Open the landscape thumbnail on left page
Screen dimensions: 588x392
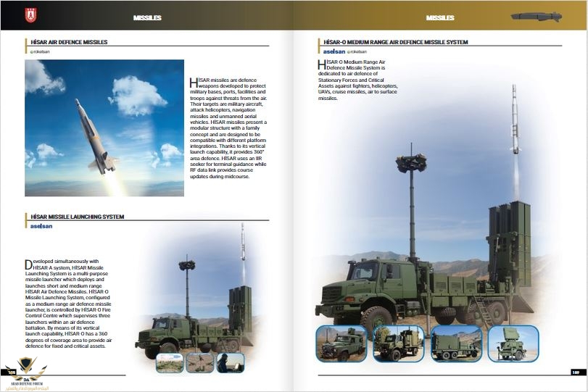(x=170, y=363)
